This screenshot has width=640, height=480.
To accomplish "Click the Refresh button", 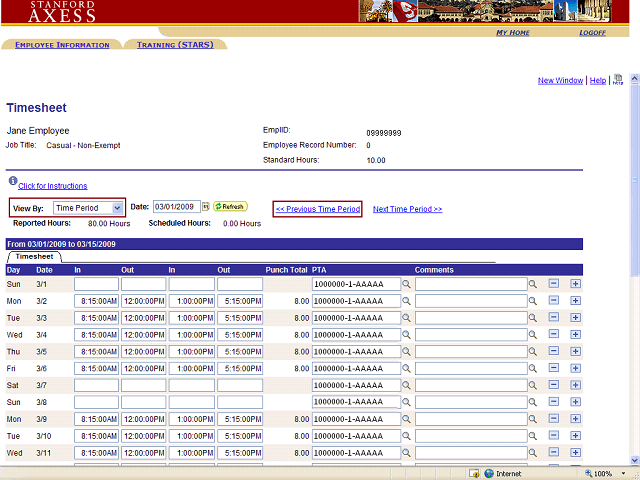I will click(x=230, y=207).
